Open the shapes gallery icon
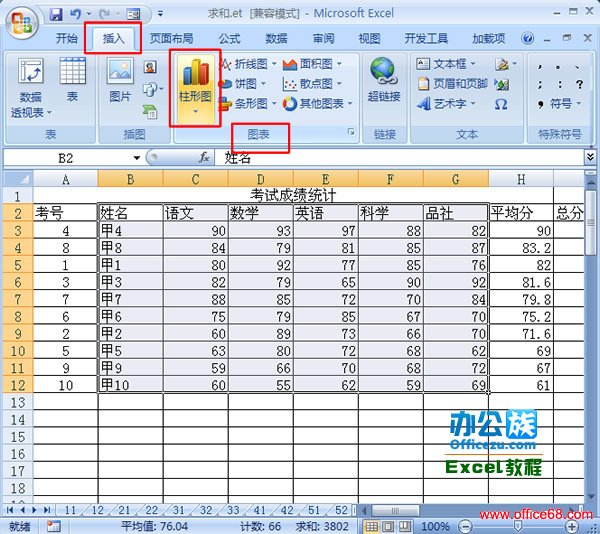The height and width of the screenshot is (534, 600). pyautogui.click(x=151, y=90)
